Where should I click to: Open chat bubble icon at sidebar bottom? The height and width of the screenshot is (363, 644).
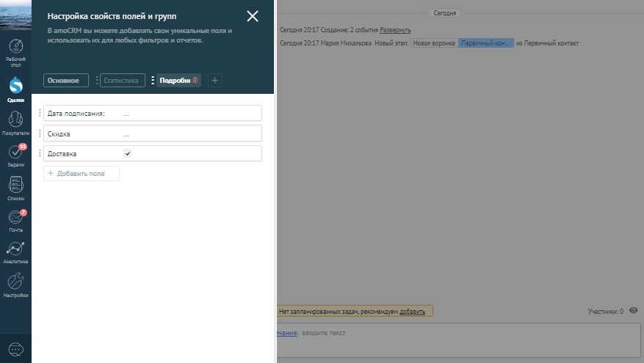pos(15,349)
